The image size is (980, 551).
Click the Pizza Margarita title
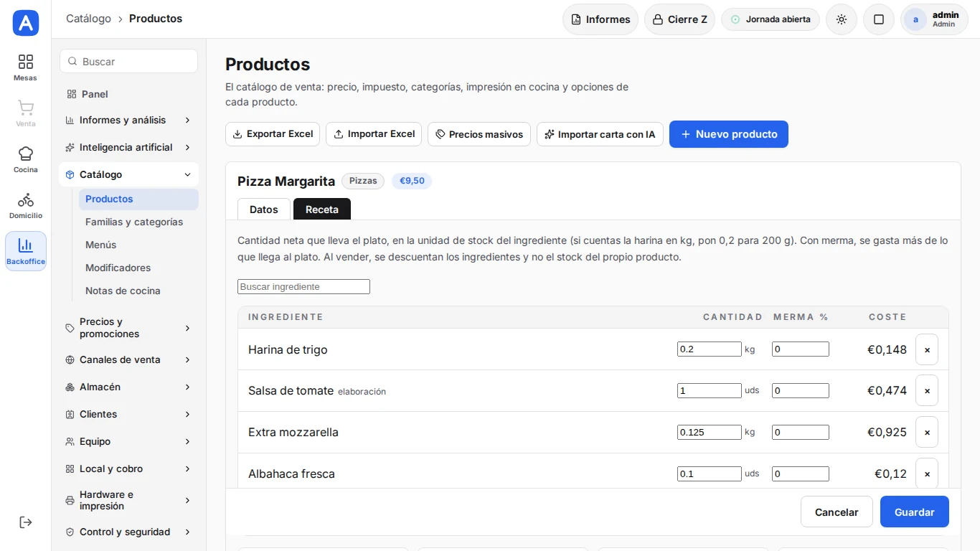pos(286,181)
